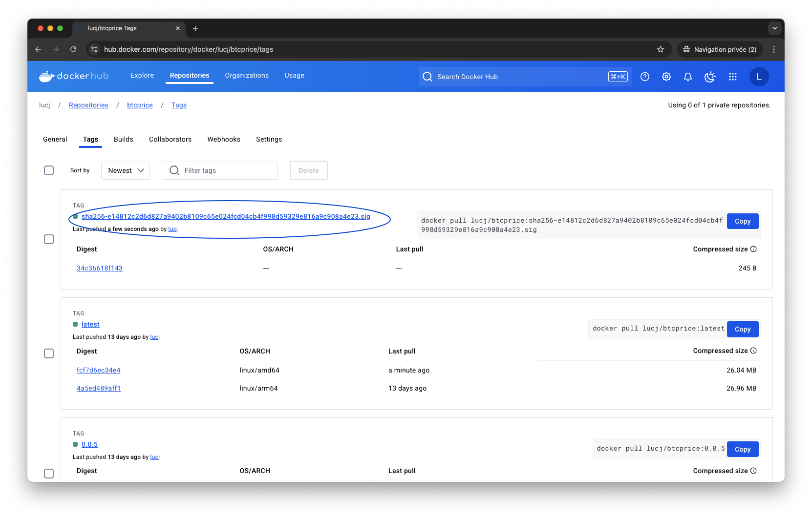Viewport: 812px width, 518px height.
Task: Open the digest link fcf7d6ec34e4
Action: 98,370
